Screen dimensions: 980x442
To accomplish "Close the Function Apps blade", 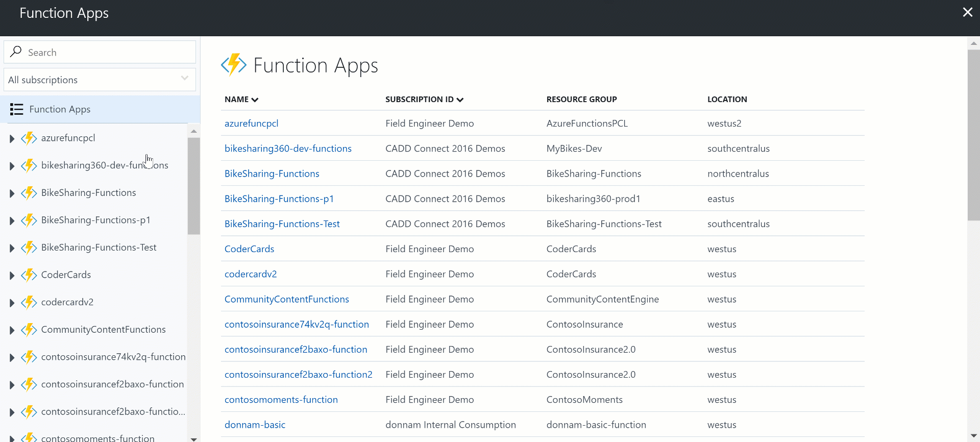I will point(967,12).
